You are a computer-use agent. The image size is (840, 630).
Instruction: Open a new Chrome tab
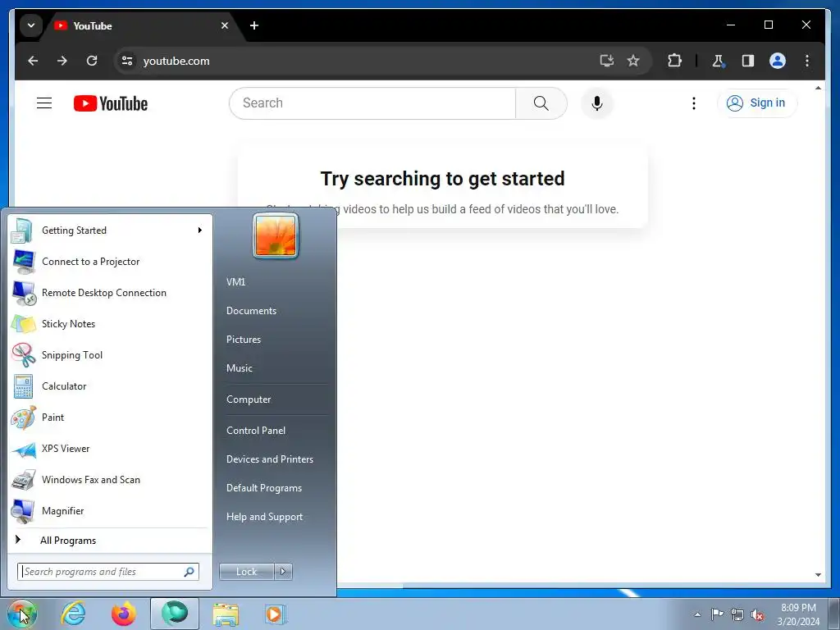click(254, 25)
